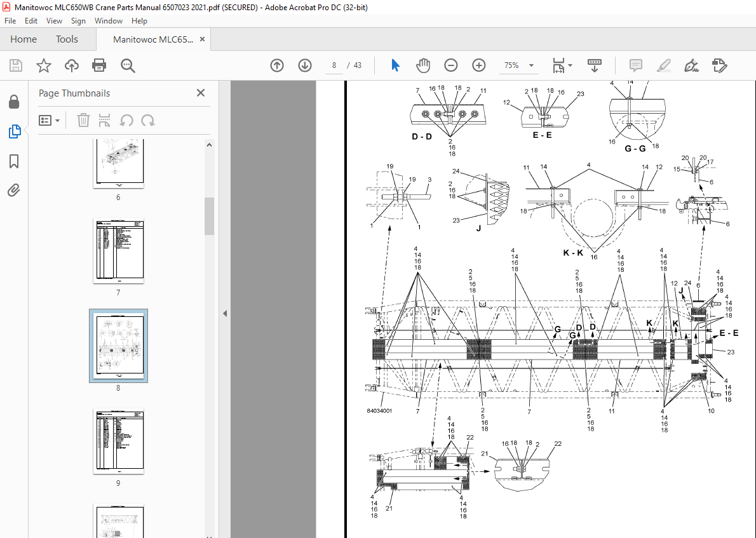The height and width of the screenshot is (538, 756).
Task: Open the Sign menu
Action: (x=78, y=21)
